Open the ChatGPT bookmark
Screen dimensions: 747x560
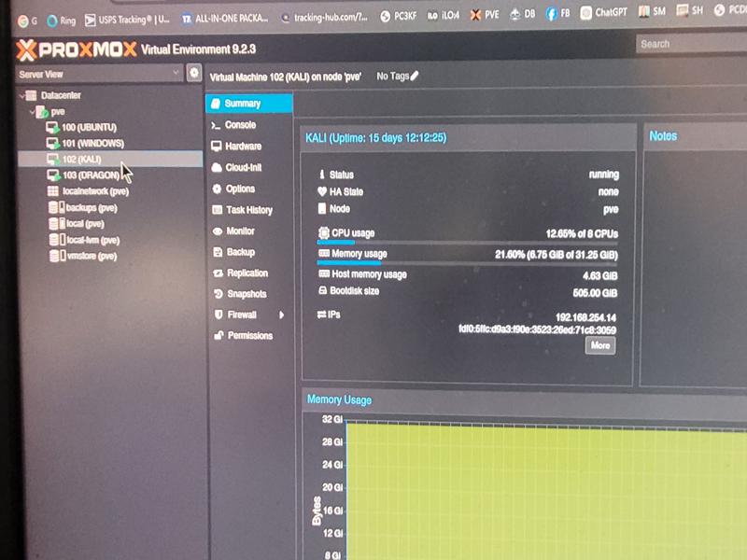coord(603,12)
